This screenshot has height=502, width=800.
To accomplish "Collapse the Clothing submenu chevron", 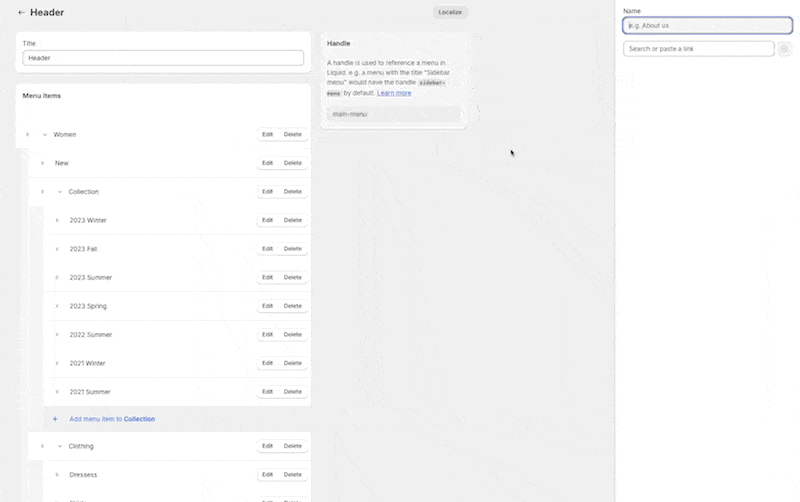I will [x=59, y=446].
